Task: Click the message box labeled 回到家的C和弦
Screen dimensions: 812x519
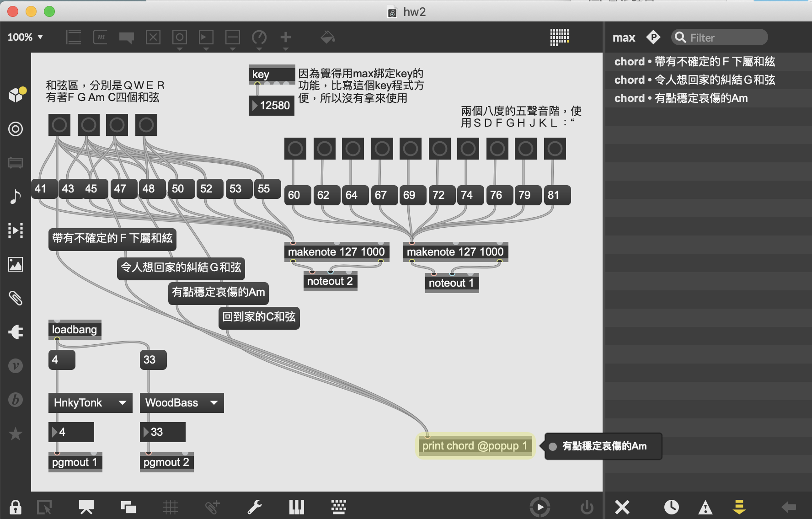Action: 259,317
